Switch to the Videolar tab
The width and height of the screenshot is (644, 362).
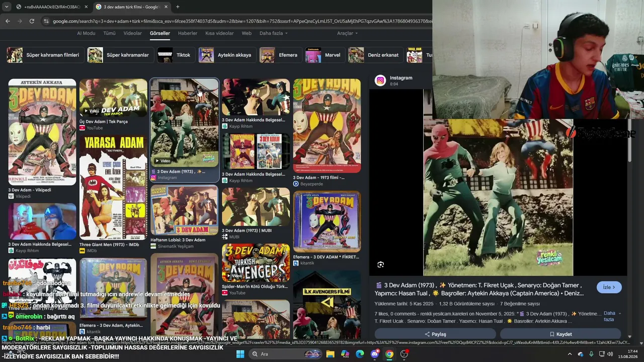[133, 33]
